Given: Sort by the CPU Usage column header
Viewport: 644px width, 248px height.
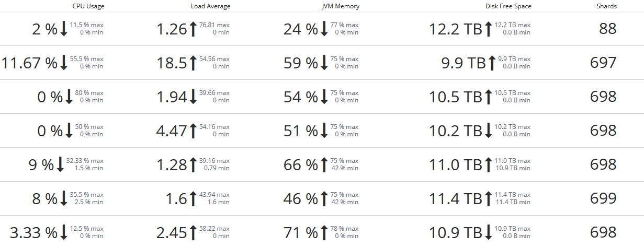Looking at the screenshot, I should pyautogui.click(x=88, y=6).
